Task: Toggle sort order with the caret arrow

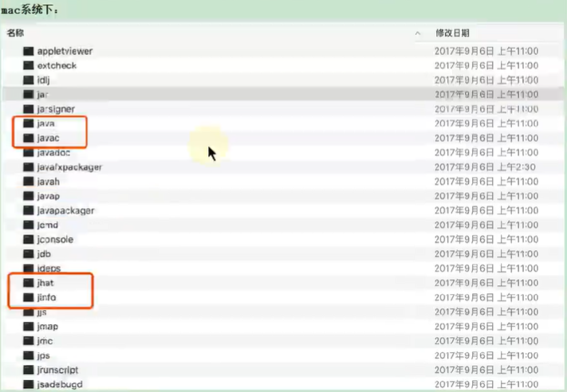Action: tap(418, 33)
